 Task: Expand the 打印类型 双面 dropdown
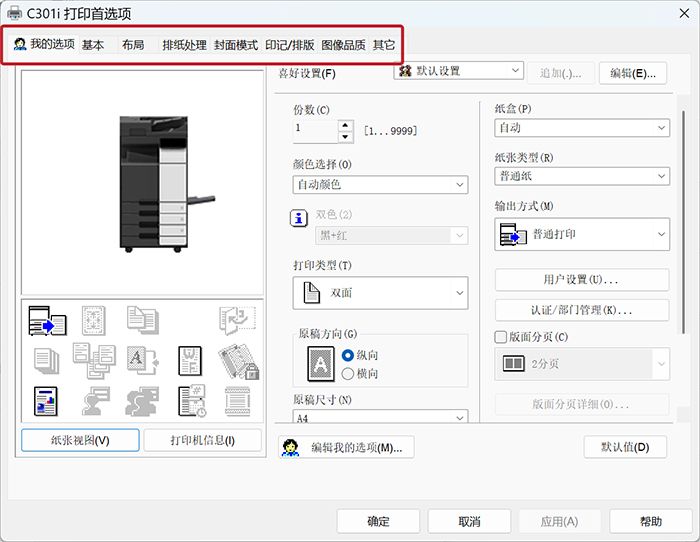pos(380,293)
